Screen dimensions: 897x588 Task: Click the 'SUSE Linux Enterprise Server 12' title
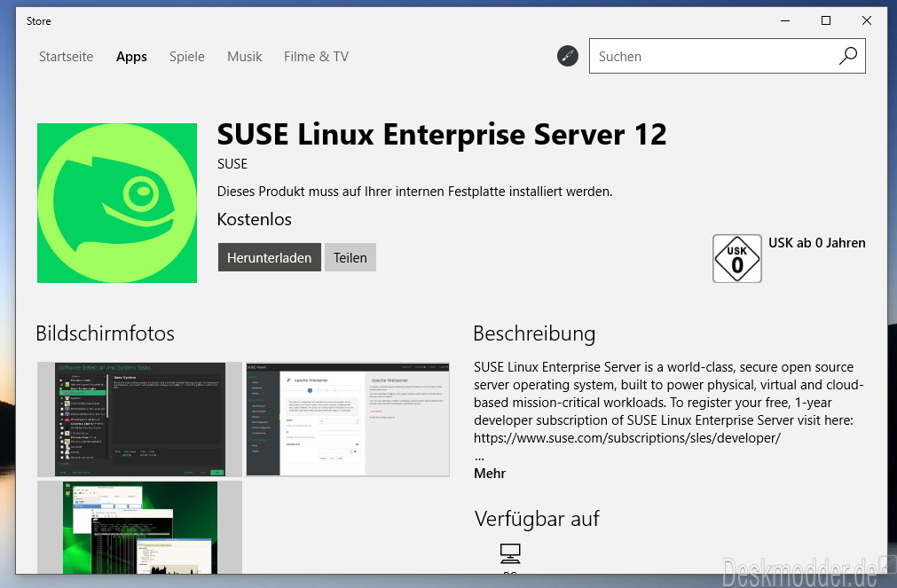point(442,135)
